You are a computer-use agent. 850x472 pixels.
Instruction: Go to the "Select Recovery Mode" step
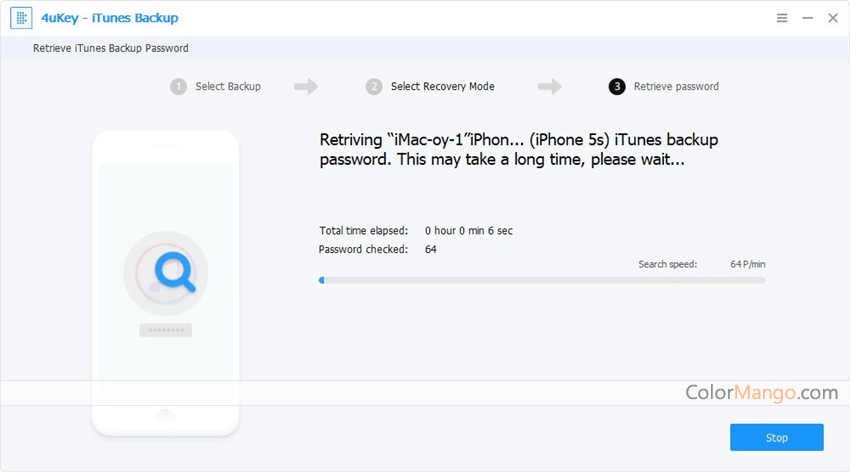click(x=442, y=87)
